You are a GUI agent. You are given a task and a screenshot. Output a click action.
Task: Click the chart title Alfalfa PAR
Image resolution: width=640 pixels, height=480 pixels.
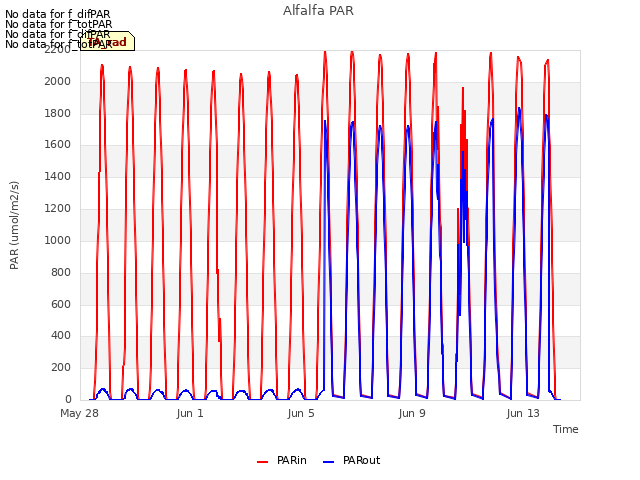click(318, 11)
